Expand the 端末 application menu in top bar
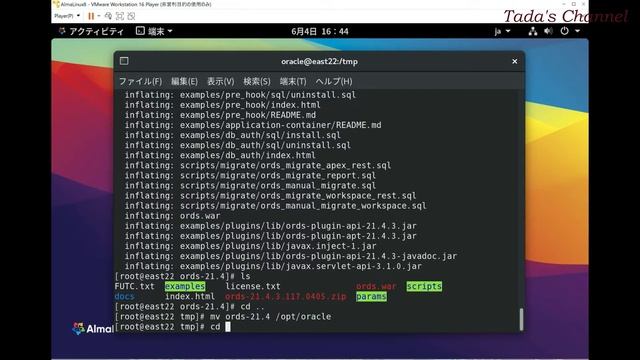The image size is (640, 360). [154, 31]
